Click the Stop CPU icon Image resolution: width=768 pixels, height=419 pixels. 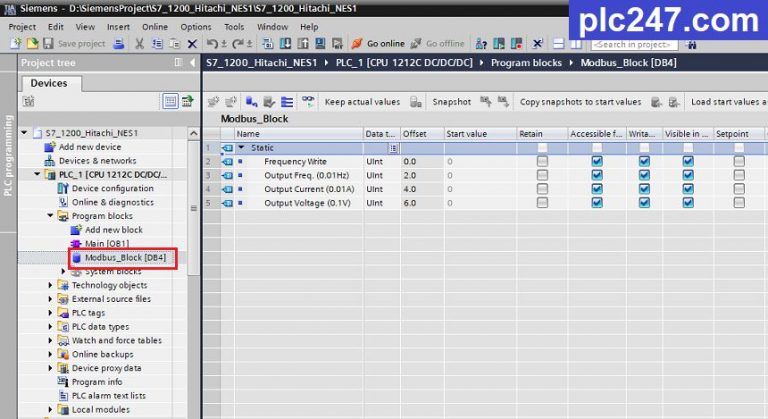tap(516, 44)
